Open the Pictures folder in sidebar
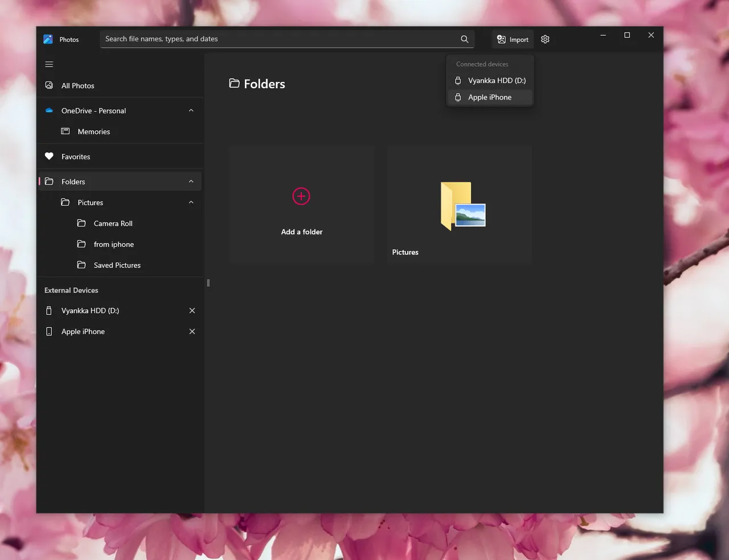This screenshot has width=729, height=560. pos(120,203)
